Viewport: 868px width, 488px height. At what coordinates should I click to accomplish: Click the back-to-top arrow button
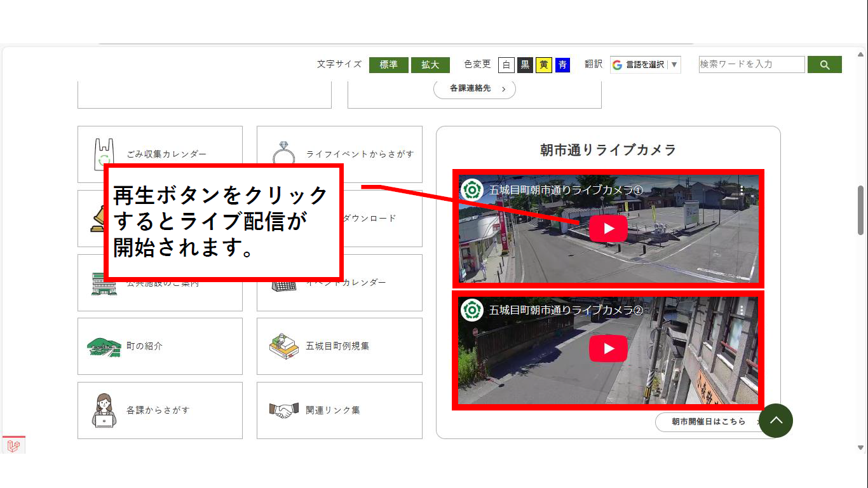point(776,421)
